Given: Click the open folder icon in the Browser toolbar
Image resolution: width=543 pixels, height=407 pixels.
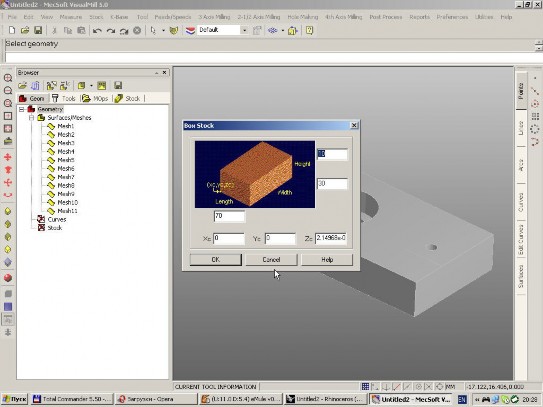Looking at the screenshot, I should [x=23, y=85].
